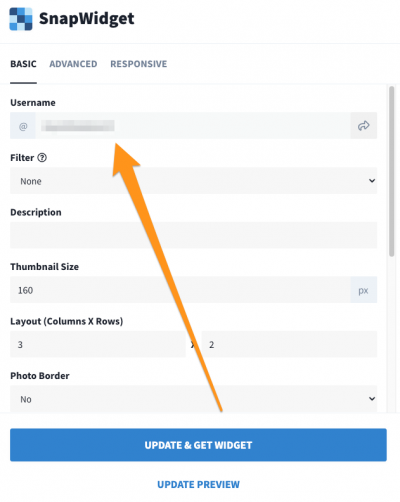400x502 pixels.
Task: Click the SnapWidget logo icon
Action: coord(21,19)
